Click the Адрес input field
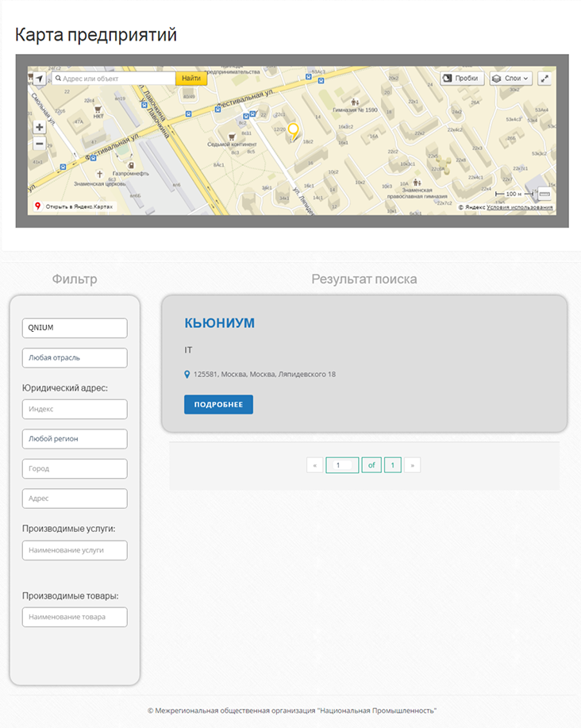Image resolution: width=581 pixels, height=728 pixels. [x=75, y=499]
